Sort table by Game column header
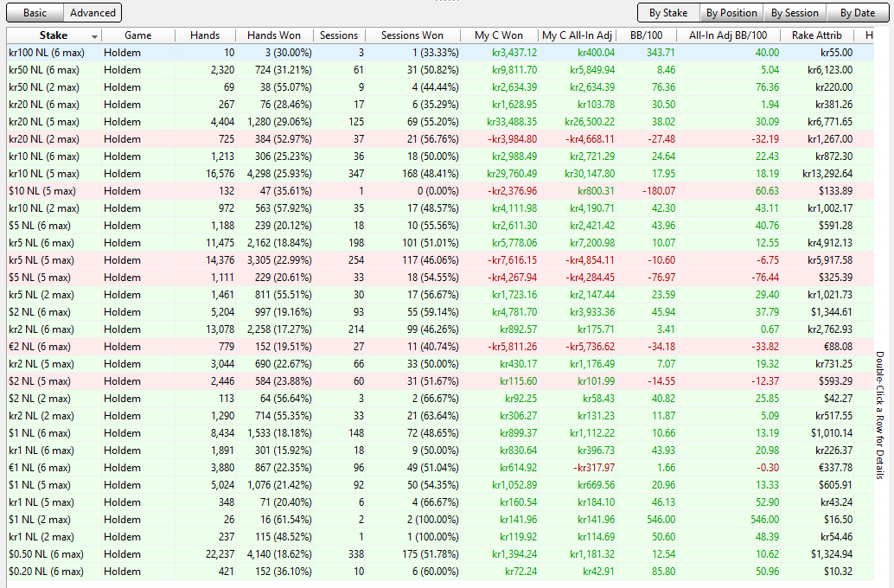Viewport: 894px width, 588px height. tap(137, 35)
